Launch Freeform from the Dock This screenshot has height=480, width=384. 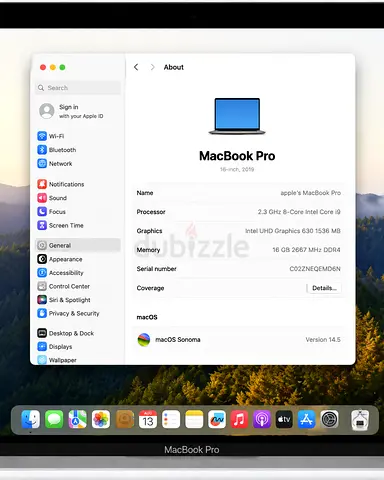[217, 419]
